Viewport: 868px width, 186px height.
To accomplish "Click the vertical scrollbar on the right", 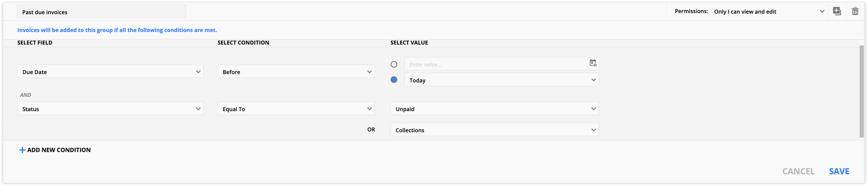I will pyautogui.click(x=862, y=91).
